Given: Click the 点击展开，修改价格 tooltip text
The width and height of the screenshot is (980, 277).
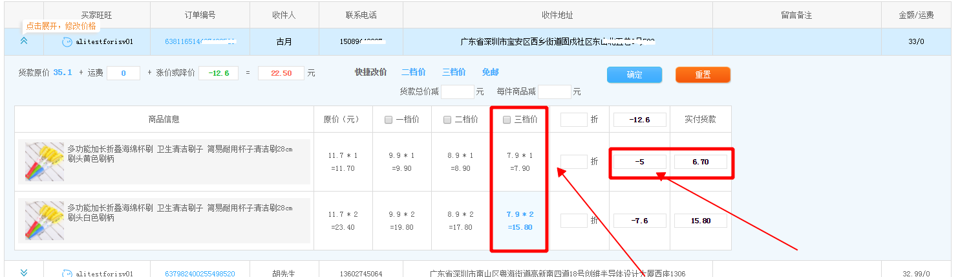Looking at the screenshot, I should point(61,27).
